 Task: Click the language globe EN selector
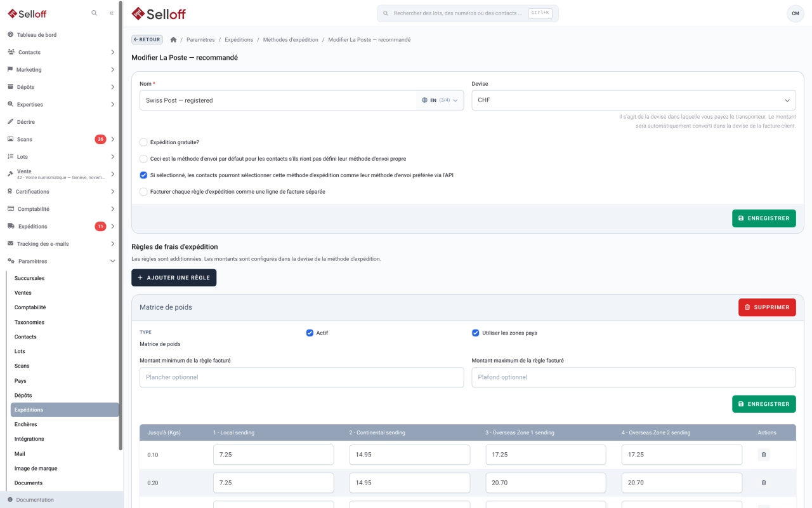440,100
